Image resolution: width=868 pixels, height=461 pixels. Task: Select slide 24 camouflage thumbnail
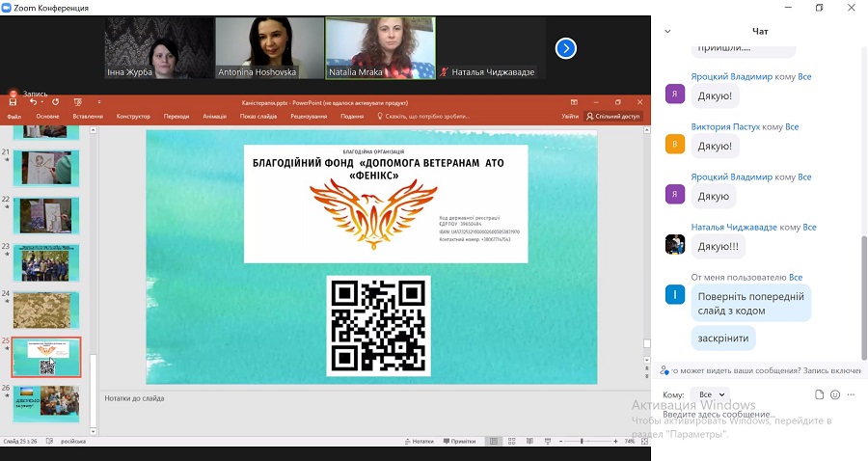coord(46,311)
